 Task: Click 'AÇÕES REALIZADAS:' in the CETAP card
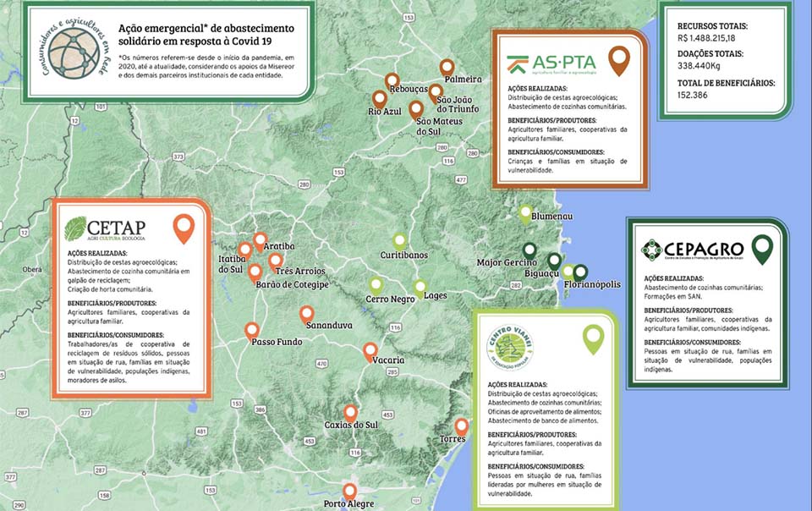96,254
